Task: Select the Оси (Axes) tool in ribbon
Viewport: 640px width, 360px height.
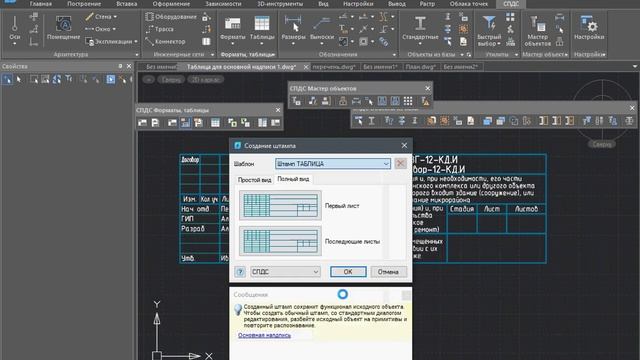Action: tap(14, 29)
